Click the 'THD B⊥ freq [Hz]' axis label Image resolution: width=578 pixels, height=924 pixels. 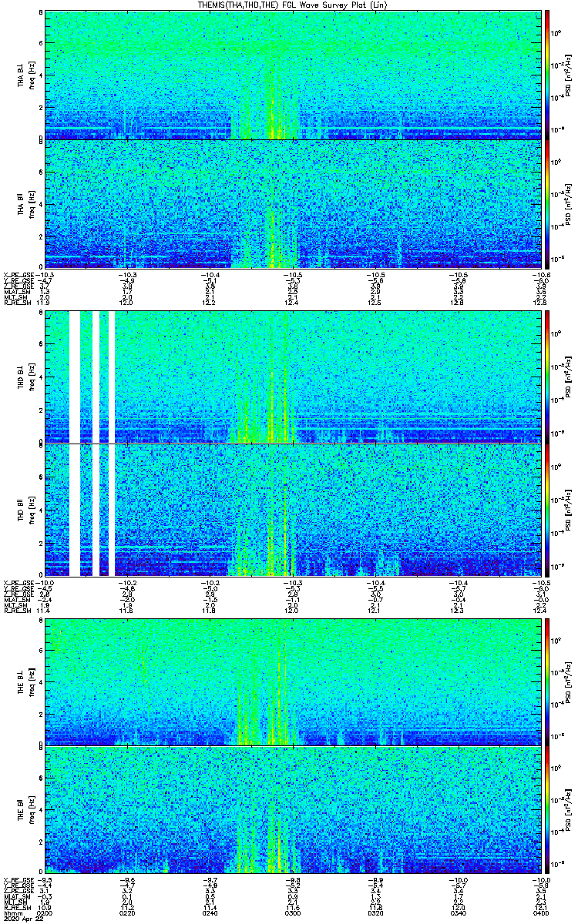point(25,377)
